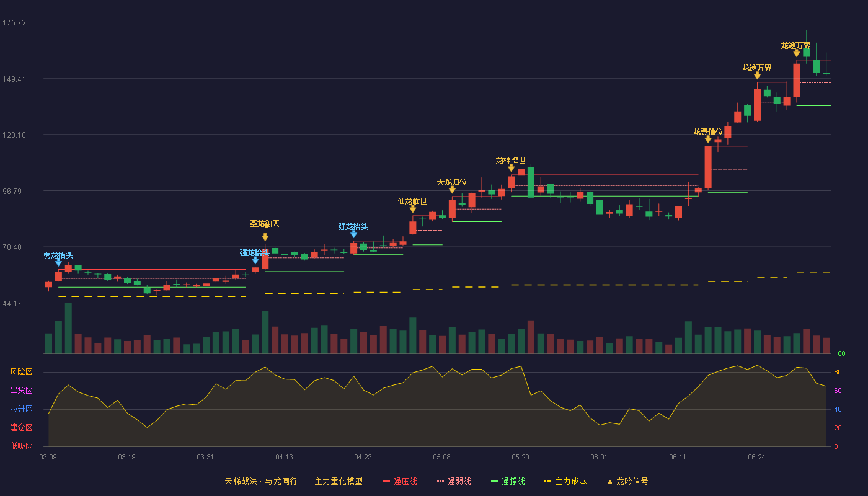Image resolution: width=868 pixels, height=496 pixels.
Task: Click the yellow arrow under 圣龙御天 signal
Action: pyautogui.click(x=265, y=237)
